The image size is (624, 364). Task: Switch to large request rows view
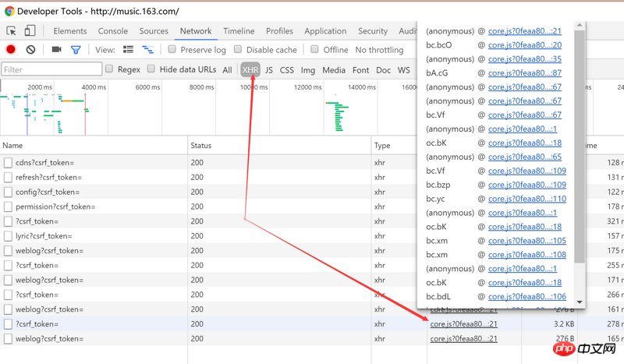tap(128, 49)
